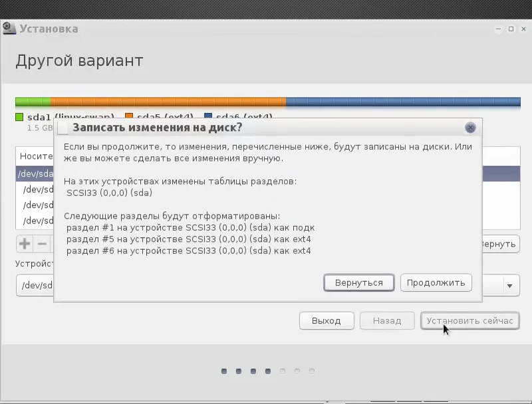
Task: Click the partially hidden Вернуть button
Action: 501,244
